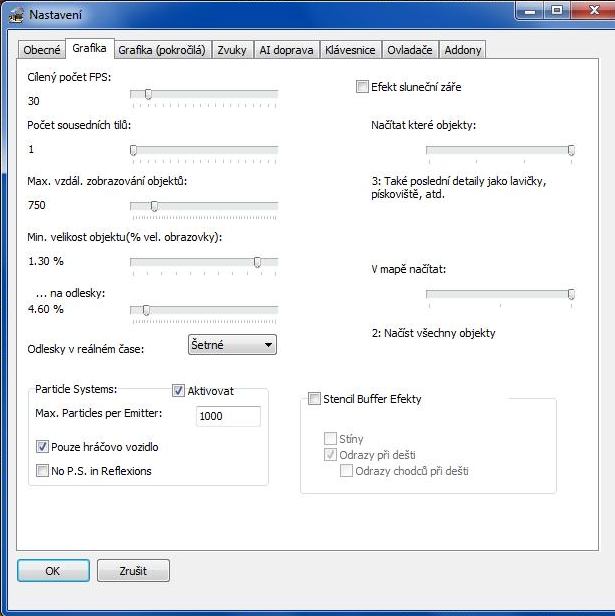This screenshot has width=615, height=616.
Task: Click the Nastavení window title icon
Action: (16, 13)
